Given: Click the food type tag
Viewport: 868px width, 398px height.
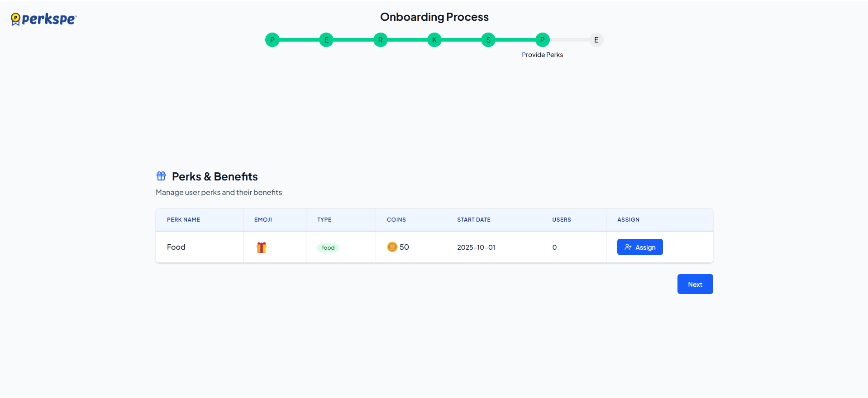Looking at the screenshot, I should [x=328, y=248].
